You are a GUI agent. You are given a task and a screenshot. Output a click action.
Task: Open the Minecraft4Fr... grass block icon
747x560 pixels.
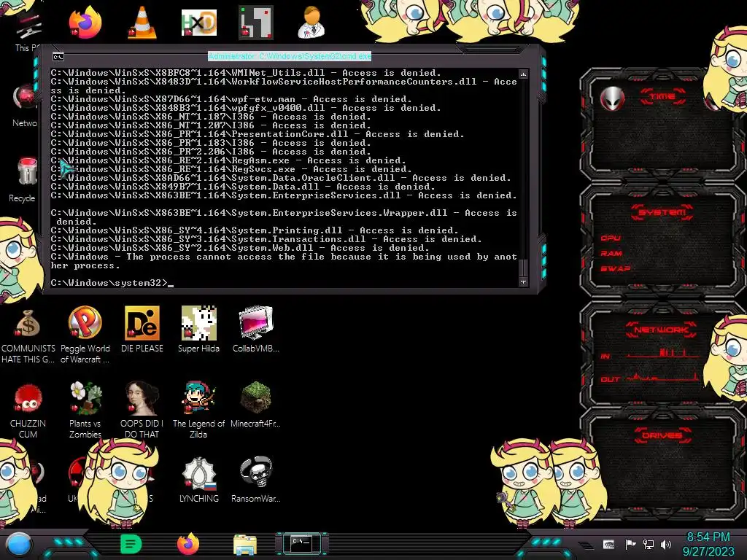coord(256,405)
